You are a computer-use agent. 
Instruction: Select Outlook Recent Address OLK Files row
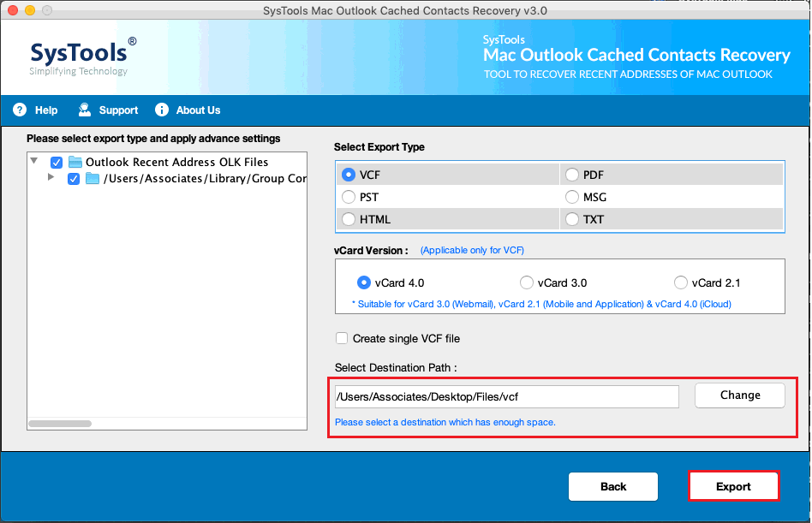click(x=167, y=163)
